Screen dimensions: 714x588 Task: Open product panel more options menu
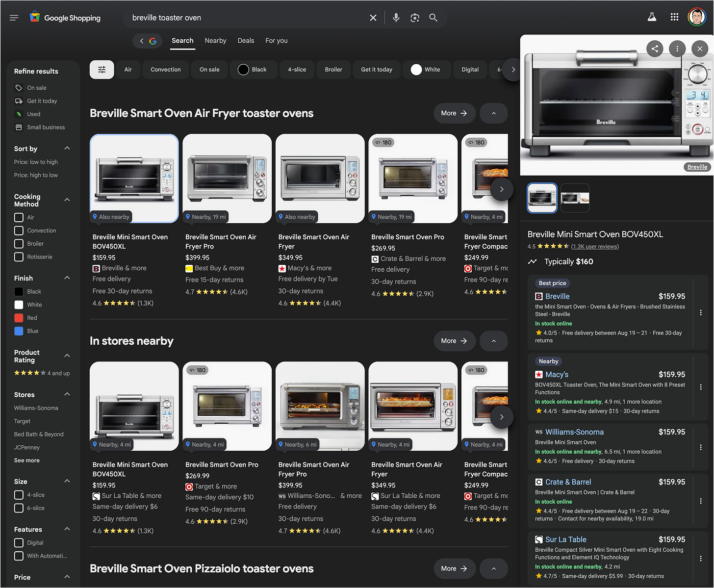(x=677, y=49)
